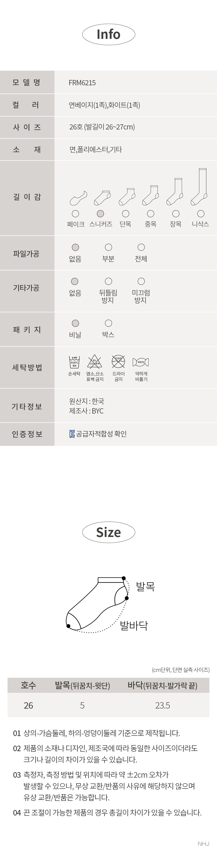
Task: Click the KC certification mark icon
Action: [72, 434]
